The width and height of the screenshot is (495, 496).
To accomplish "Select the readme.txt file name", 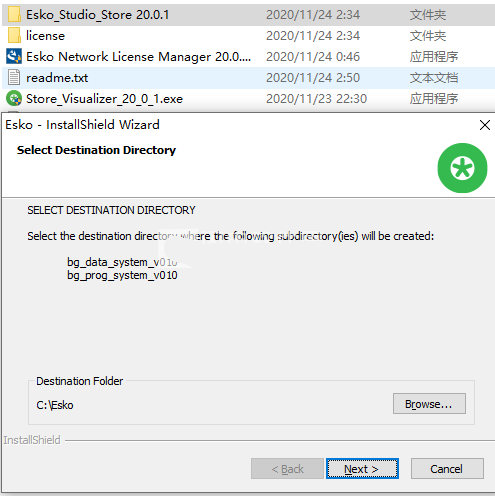I will [x=57, y=78].
